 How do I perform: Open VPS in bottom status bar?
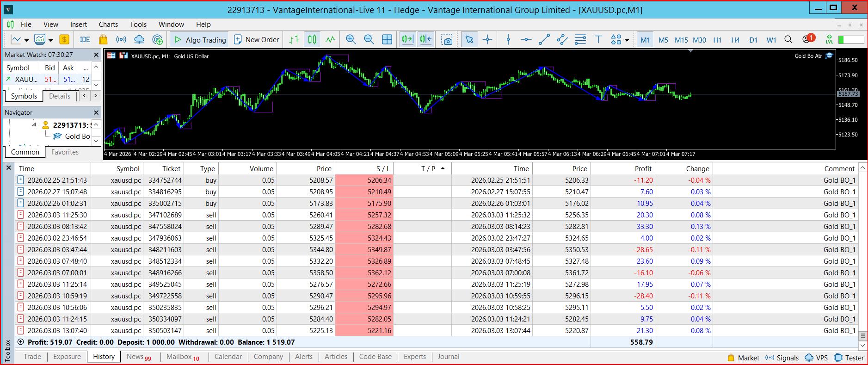click(817, 358)
